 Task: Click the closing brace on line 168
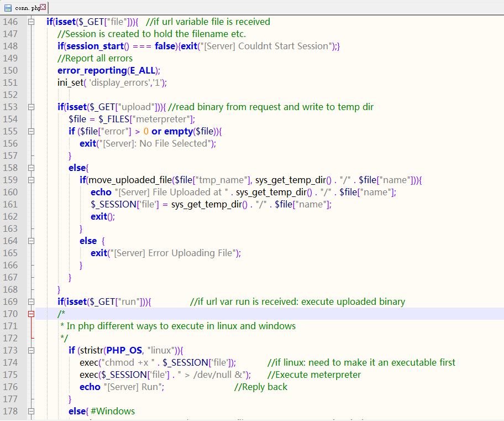[59, 290]
